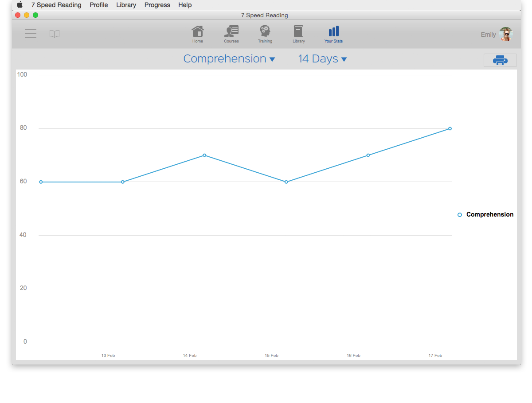This screenshot has height=403, width=532.
Task: Open the Progress menu
Action: (157, 5)
